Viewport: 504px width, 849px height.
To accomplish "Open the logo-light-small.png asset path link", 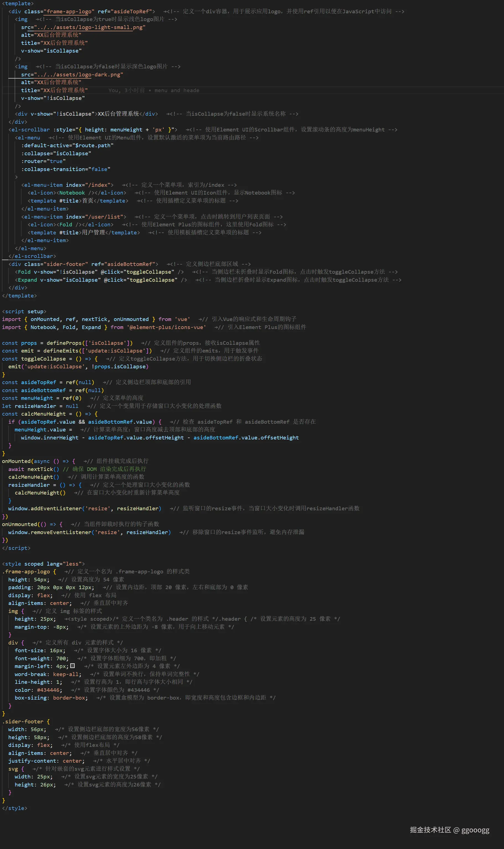I will (90, 27).
